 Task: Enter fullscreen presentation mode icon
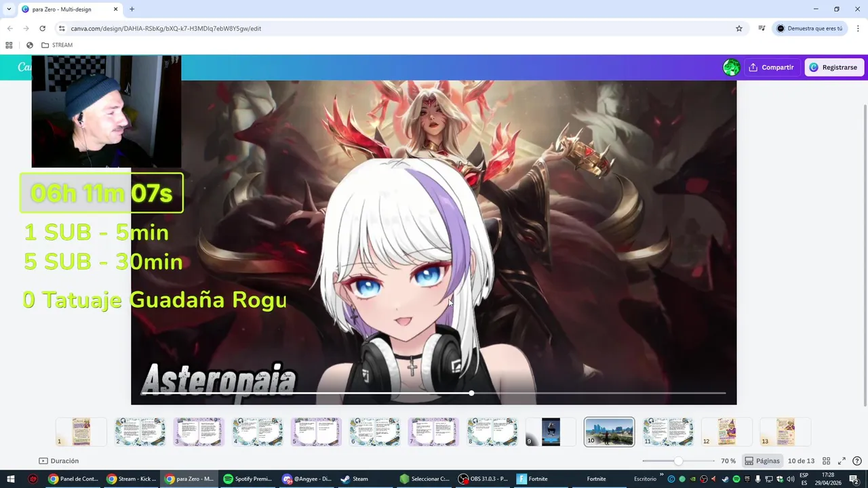coord(842,461)
